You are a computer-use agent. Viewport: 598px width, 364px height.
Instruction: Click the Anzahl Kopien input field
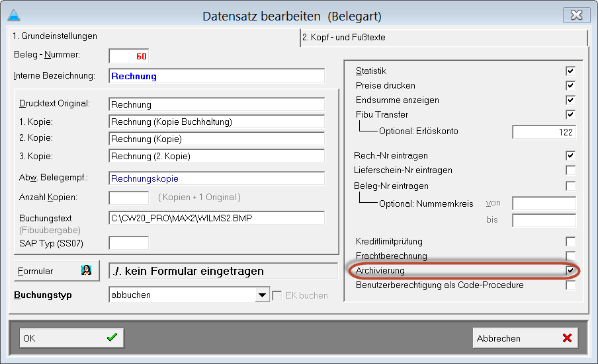pos(128,198)
